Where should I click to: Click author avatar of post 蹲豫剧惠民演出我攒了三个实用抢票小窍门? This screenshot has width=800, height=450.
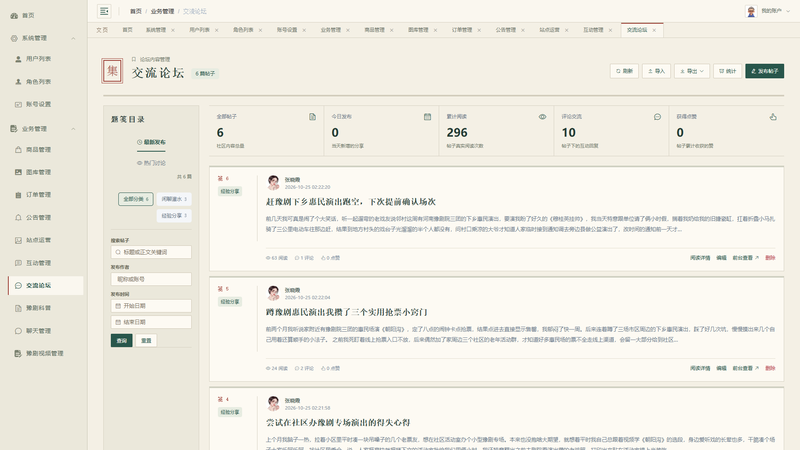point(273,292)
